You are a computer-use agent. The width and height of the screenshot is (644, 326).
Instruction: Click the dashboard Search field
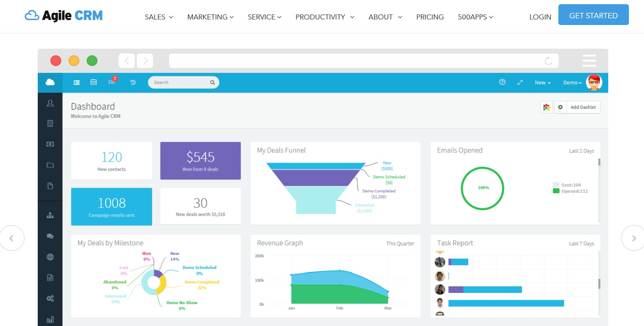(184, 83)
